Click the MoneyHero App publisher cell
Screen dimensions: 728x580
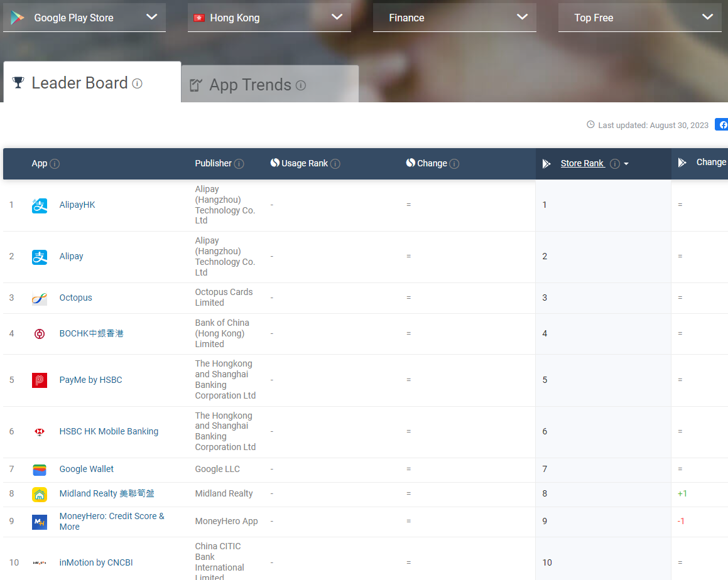226,521
